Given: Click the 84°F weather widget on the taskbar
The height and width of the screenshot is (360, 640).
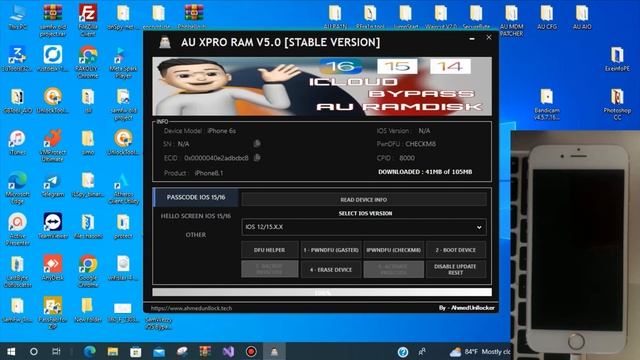Looking at the screenshot, I should [x=480, y=352].
